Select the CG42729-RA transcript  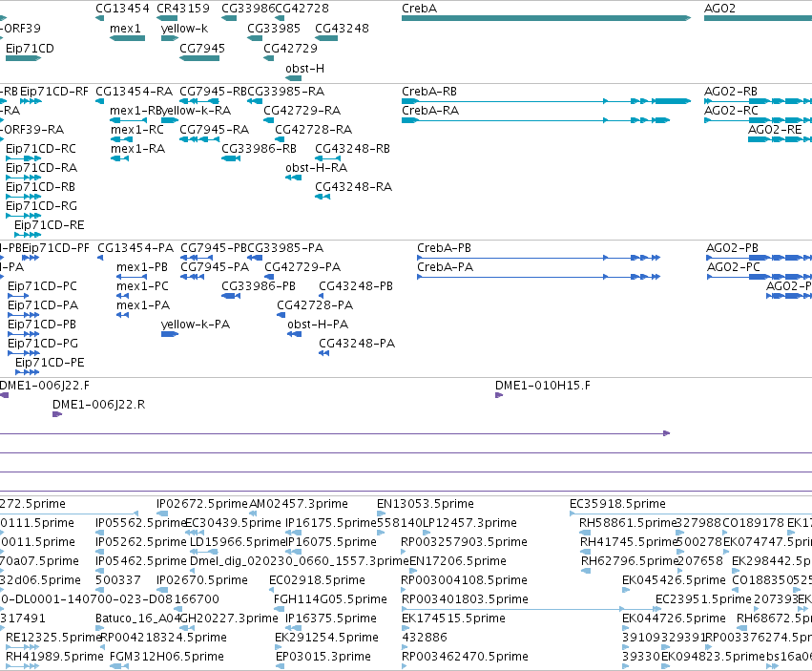[x=268, y=120]
